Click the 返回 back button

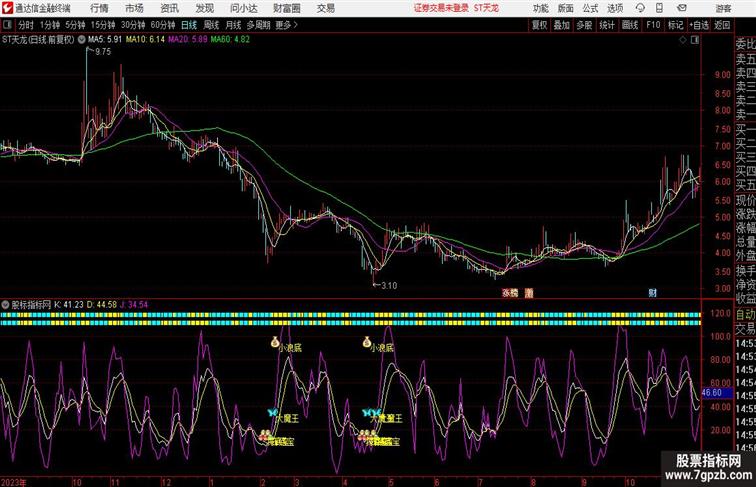click(x=722, y=25)
